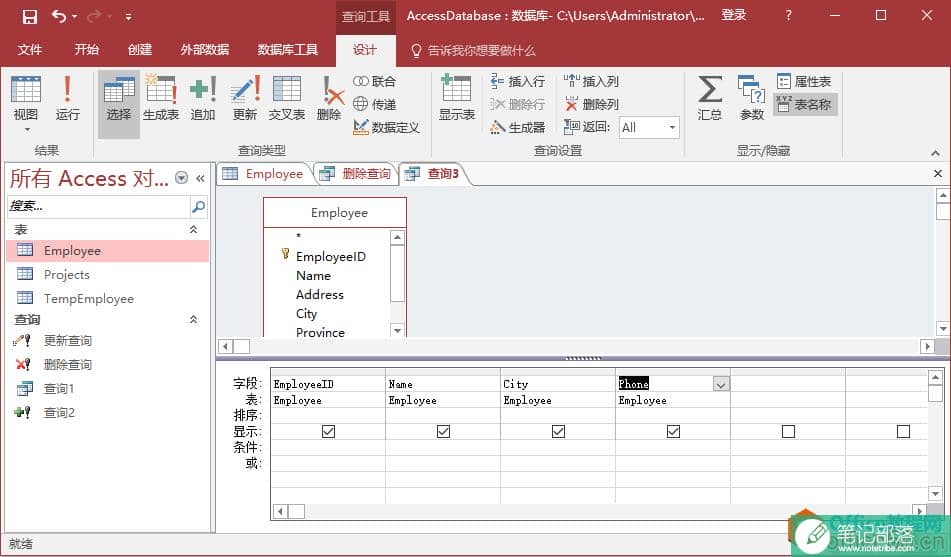Open the Builder (生成器)
The image size is (951, 557).
coord(518,127)
